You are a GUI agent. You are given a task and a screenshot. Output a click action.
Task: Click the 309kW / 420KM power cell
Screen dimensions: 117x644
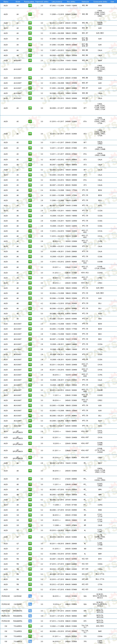click(71, 559)
